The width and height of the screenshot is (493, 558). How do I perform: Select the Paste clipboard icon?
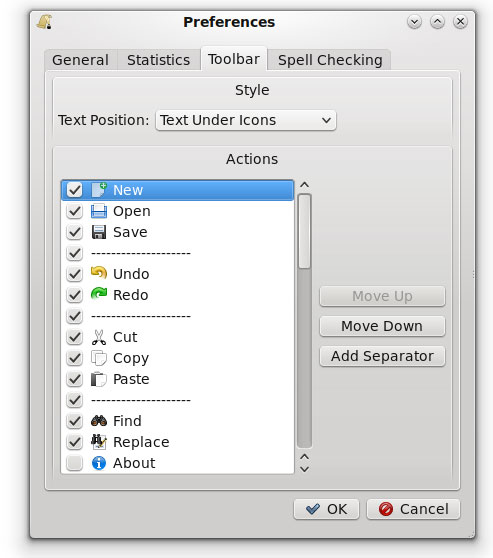[99, 379]
